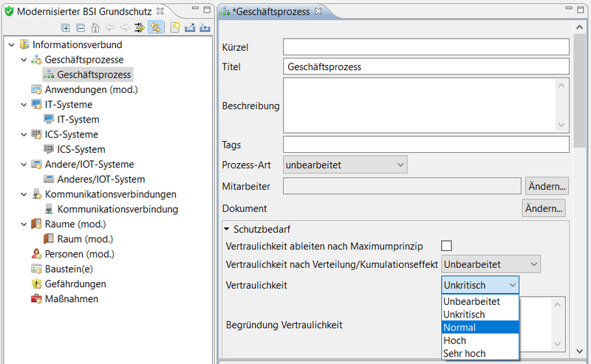The width and height of the screenshot is (591, 364).
Task: Click the Räume (mod.) door icon
Action: (36, 224)
